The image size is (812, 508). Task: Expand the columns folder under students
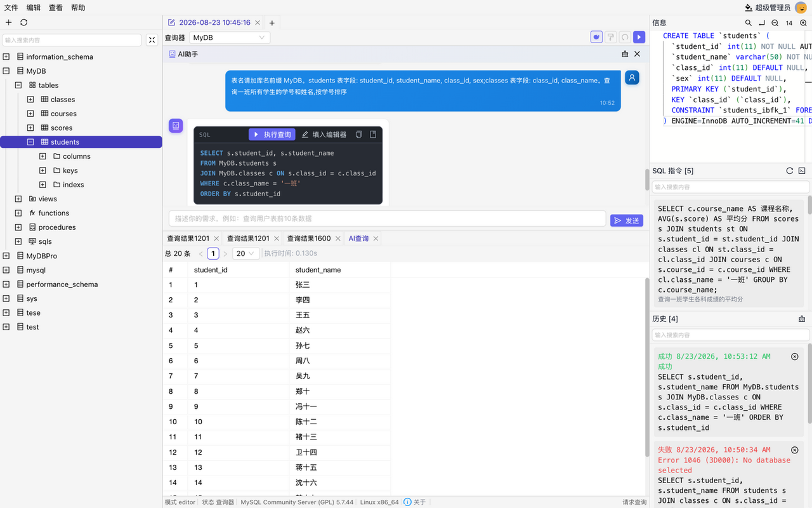click(43, 156)
